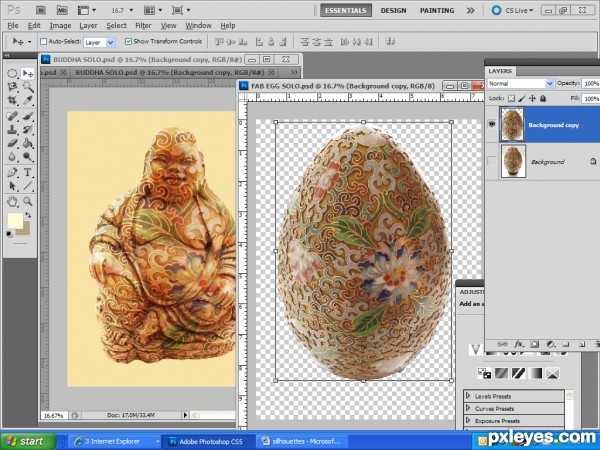
Task: Select the Move tool in toolbox
Action: pos(28,73)
